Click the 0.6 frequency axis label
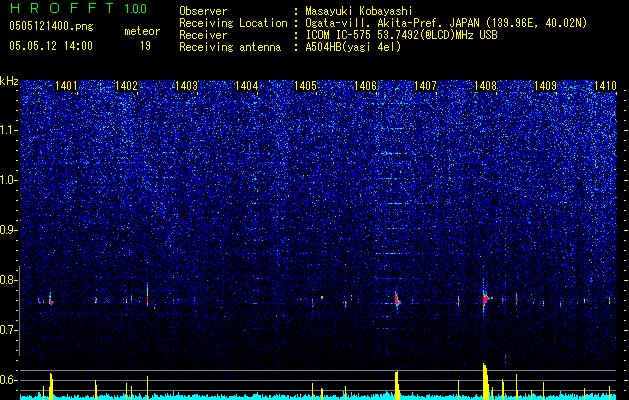Screen dimensions: 629x400 tap(9, 380)
